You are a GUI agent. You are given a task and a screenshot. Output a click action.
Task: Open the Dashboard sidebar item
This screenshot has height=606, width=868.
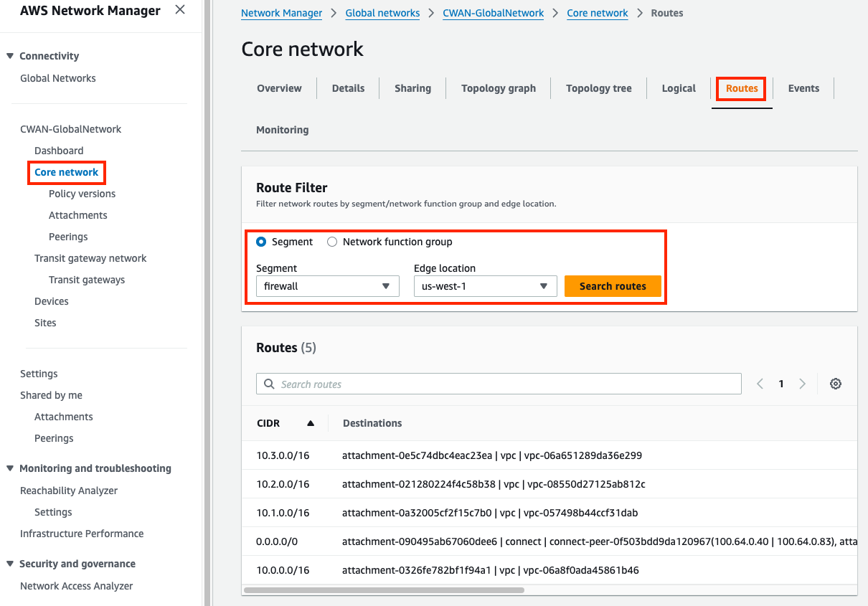59,151
